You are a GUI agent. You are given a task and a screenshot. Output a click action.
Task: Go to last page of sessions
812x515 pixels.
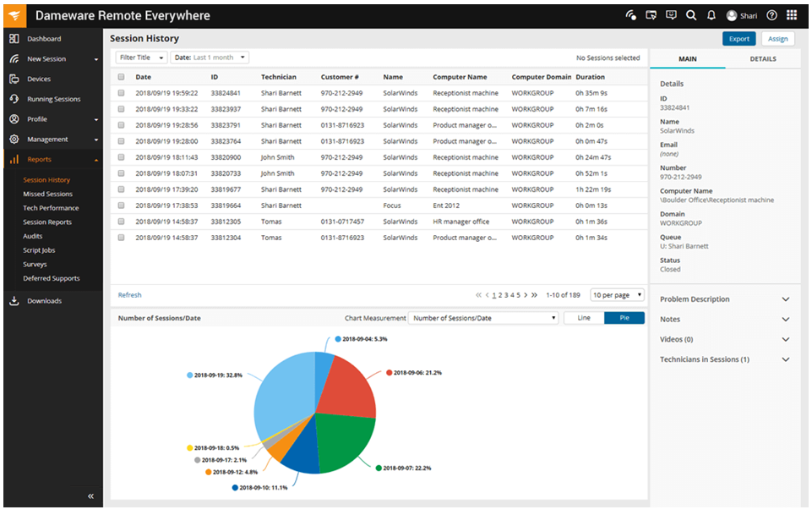tap(534, 295)
